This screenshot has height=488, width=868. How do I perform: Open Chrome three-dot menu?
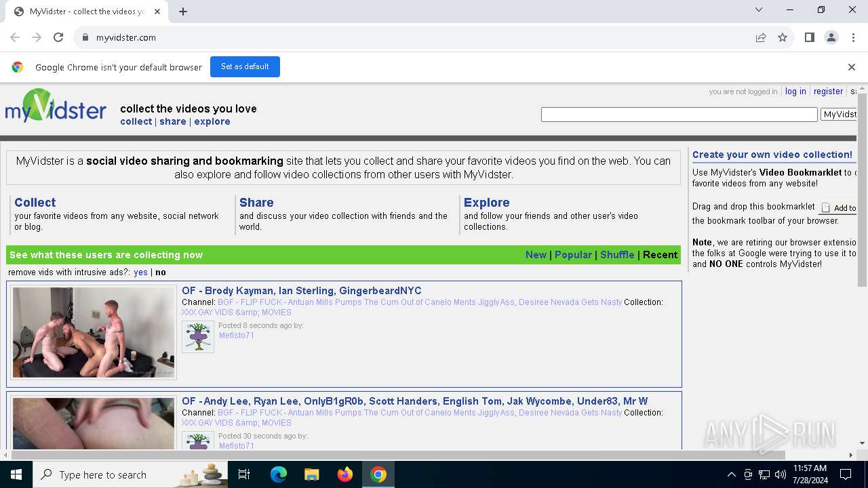tap(853, 37)
